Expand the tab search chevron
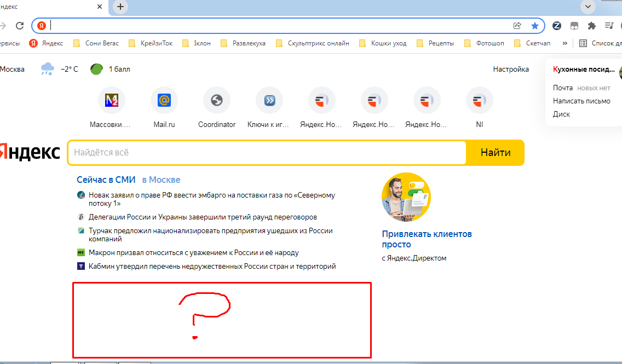 point(588,7)
